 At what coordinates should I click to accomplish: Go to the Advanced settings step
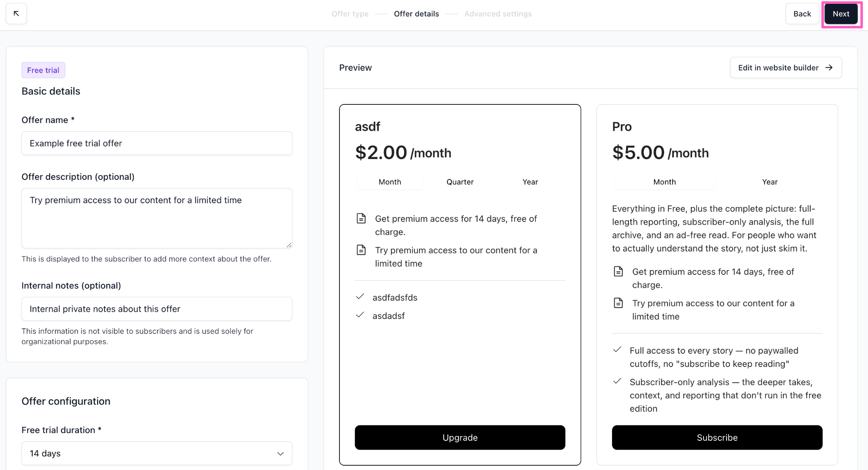498,14
